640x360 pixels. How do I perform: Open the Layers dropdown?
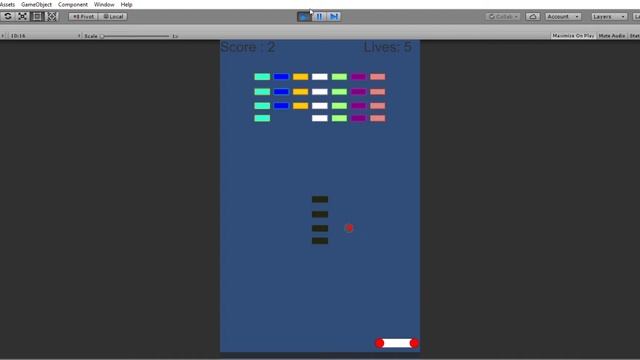point(609,16)
